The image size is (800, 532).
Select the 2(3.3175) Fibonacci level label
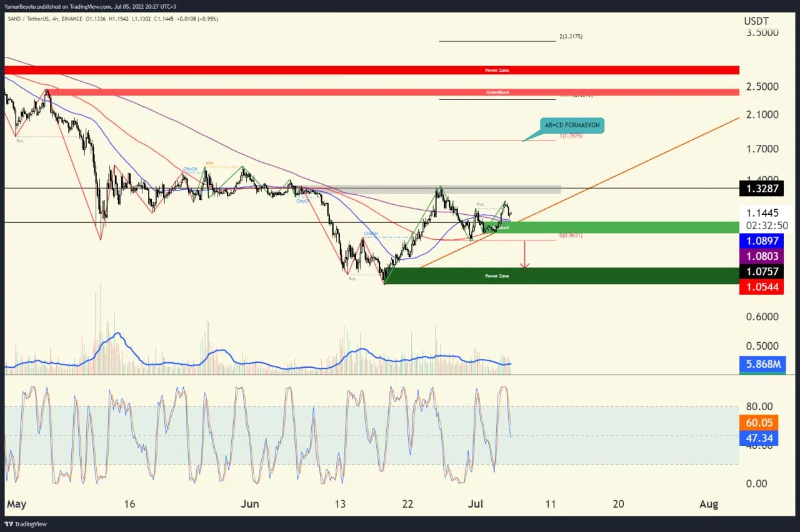571,37
